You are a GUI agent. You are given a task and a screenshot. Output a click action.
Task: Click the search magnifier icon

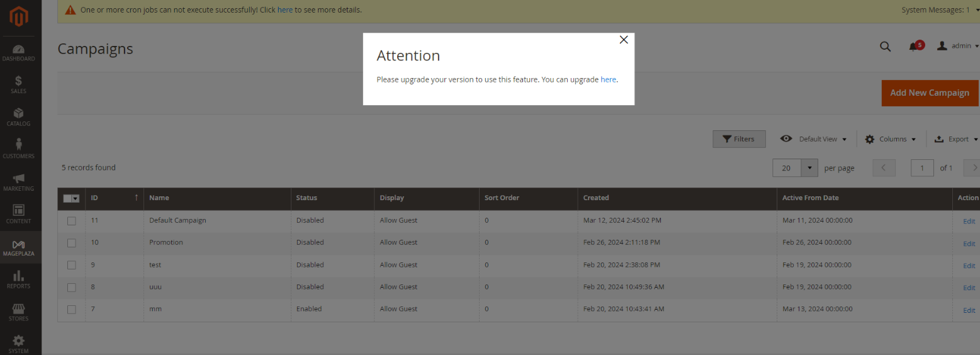885,47
